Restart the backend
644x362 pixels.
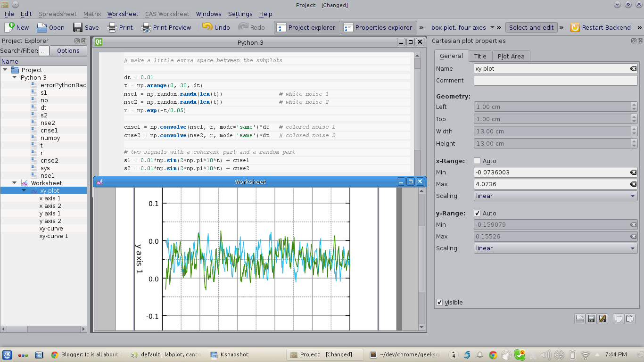[x=601, y=27]
